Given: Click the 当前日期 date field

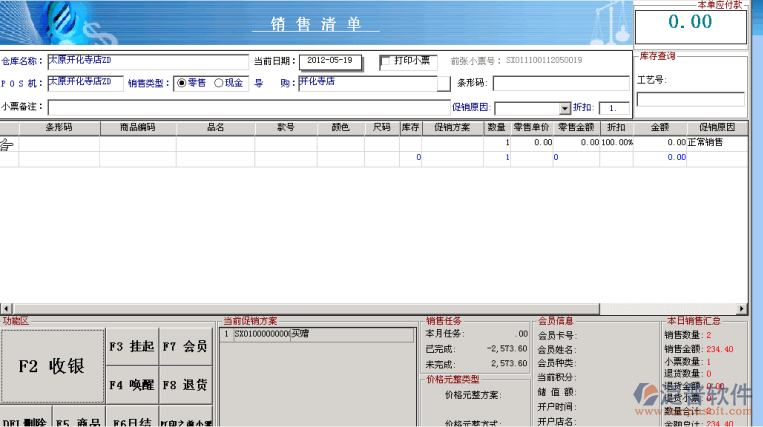Looking at the screenshot, I should [x=329, y=61].
